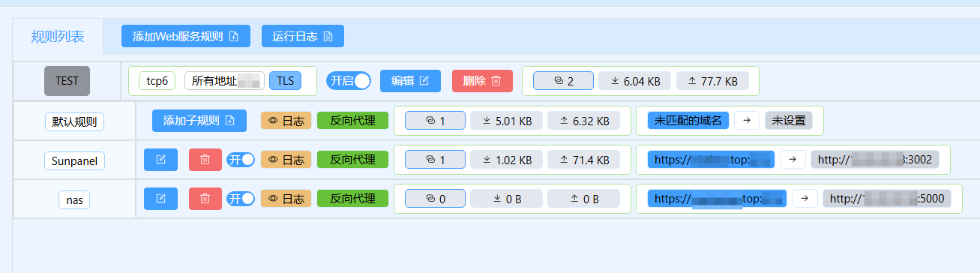Screen dimensions: 980x273
Task: Edit the Sunpanel sub-rule via pencil icon
Action: [x=160, y=160]
